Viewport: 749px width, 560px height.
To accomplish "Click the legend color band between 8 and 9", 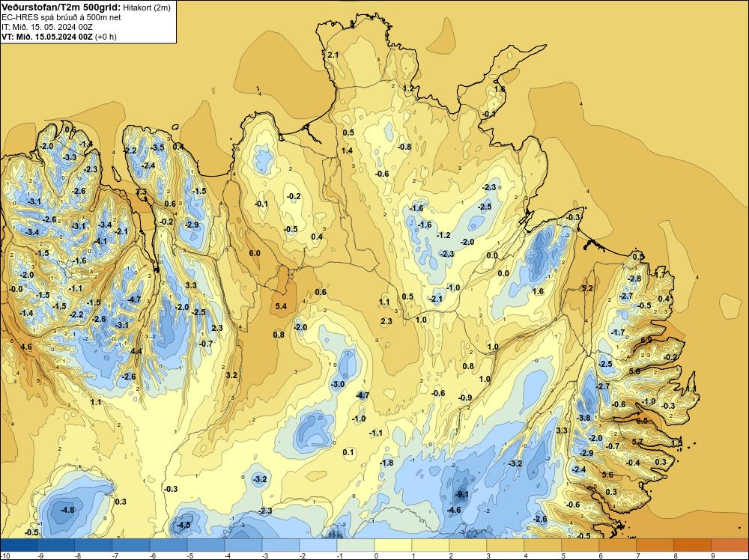I will 693,545.
